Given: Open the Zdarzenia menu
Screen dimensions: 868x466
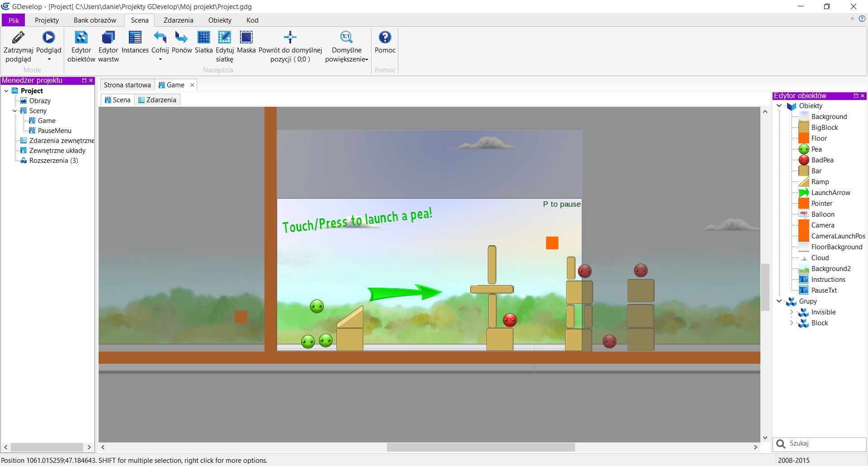Looking at the screenshot, I should click(178, 20).
